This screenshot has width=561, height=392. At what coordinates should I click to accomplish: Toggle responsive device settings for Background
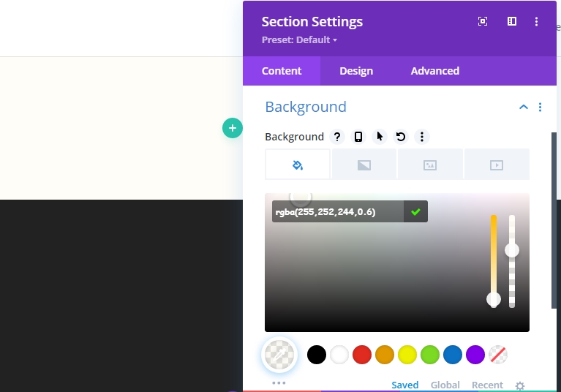(358, 137)
